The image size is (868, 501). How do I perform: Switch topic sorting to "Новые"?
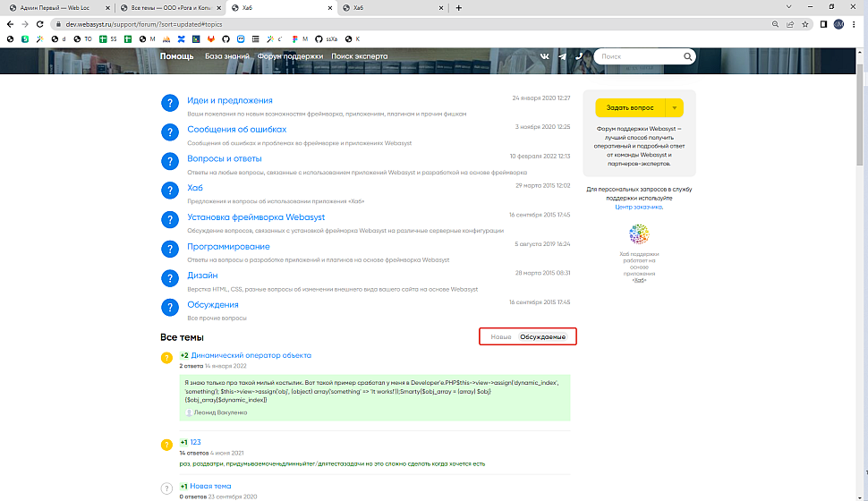pos(501,336)
